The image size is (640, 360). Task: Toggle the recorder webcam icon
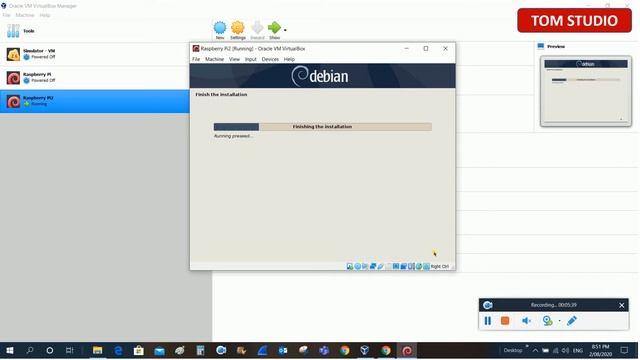[x=547, y=321]
